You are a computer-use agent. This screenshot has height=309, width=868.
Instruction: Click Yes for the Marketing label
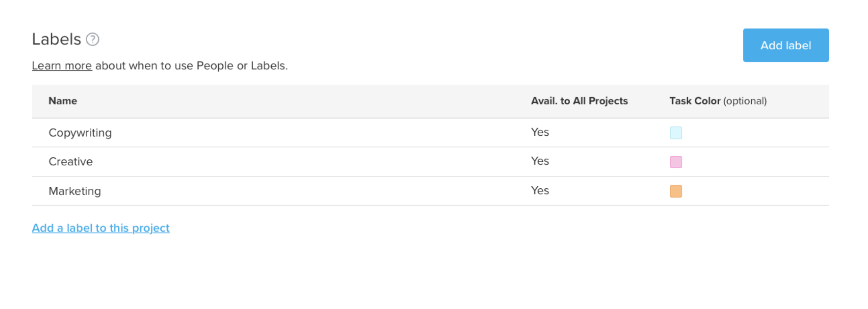[x=540, y=190]
